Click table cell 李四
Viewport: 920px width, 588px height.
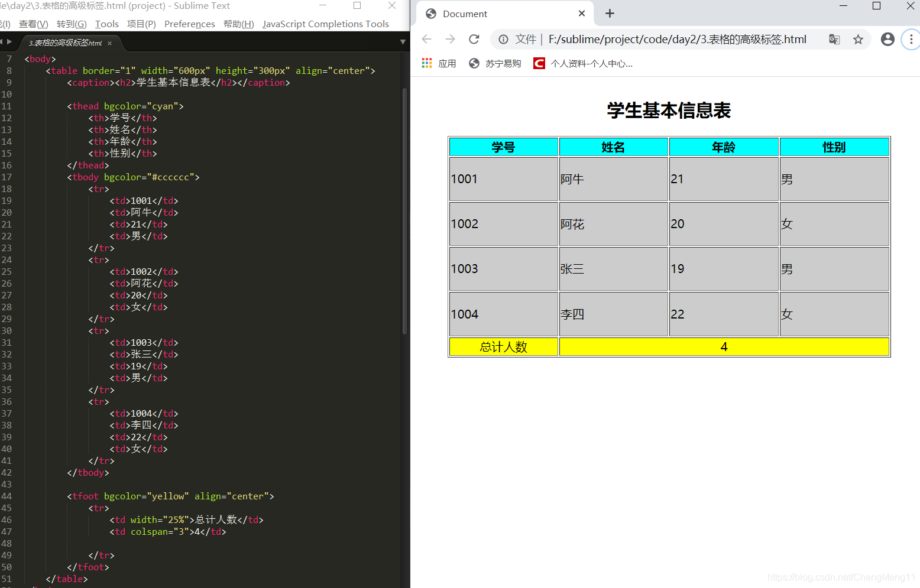tap(614, 314)
